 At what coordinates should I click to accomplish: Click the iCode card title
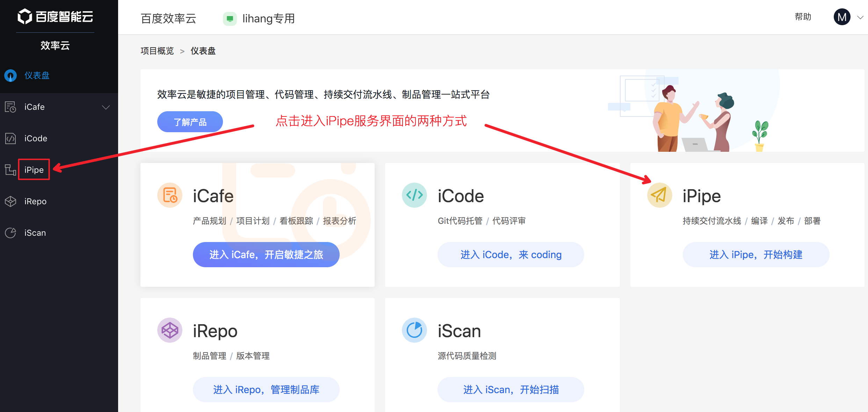[461, 196]
